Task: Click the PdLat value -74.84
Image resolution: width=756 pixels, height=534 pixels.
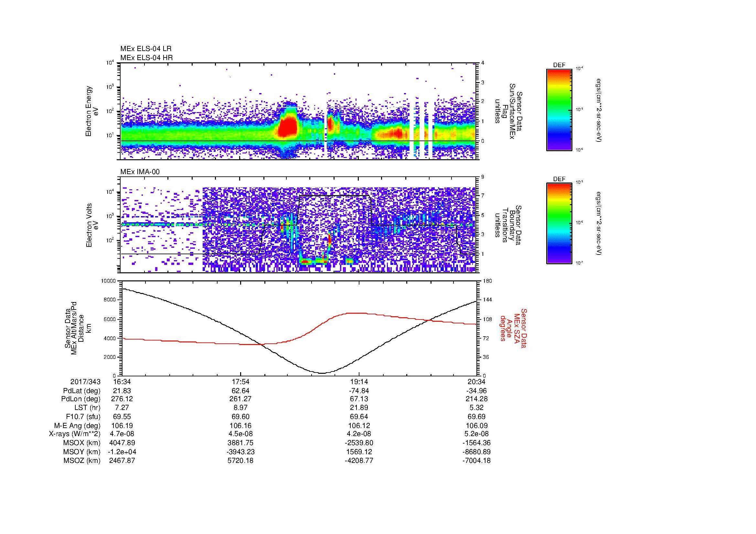Action: pos(359,391)
